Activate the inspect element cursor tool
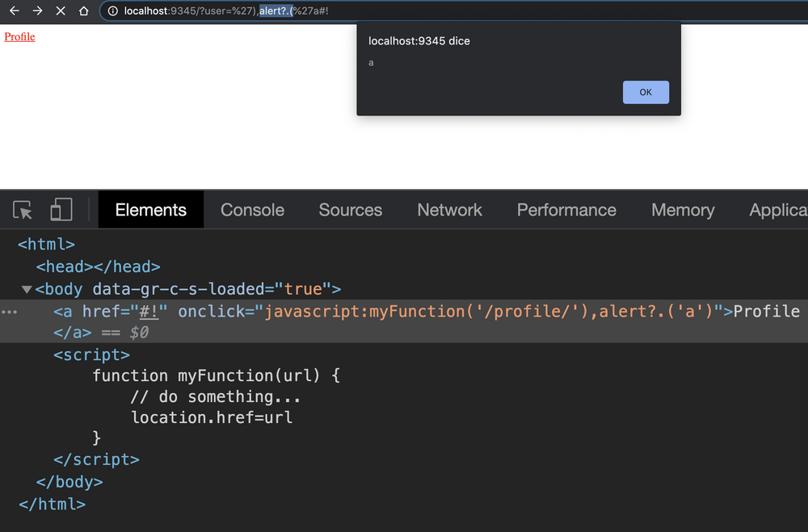 pyautogui.click(x=23, y=209)
